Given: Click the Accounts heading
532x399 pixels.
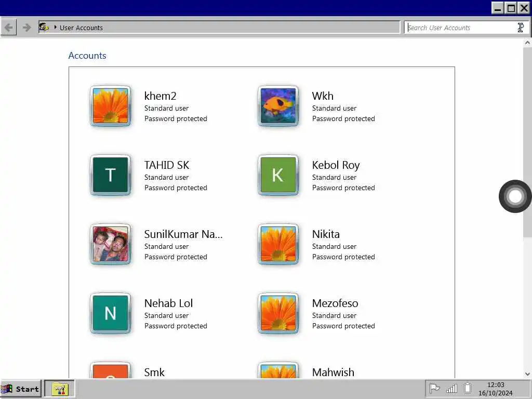Looking at the screenshot, I should coord(87,55).
